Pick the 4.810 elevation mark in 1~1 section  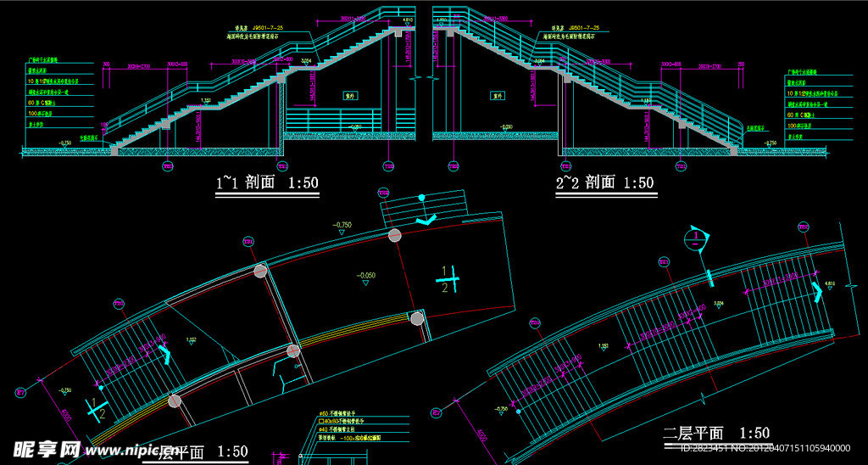(x=409, y=21)
